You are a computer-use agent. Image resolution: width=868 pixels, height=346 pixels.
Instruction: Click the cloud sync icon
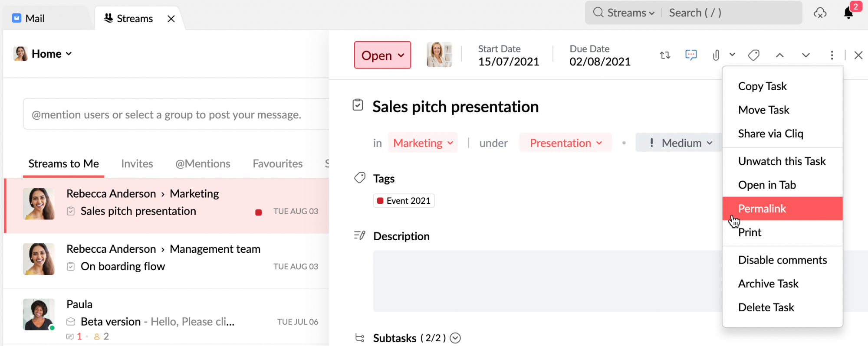pyautogui.click(x=820, y=13)
